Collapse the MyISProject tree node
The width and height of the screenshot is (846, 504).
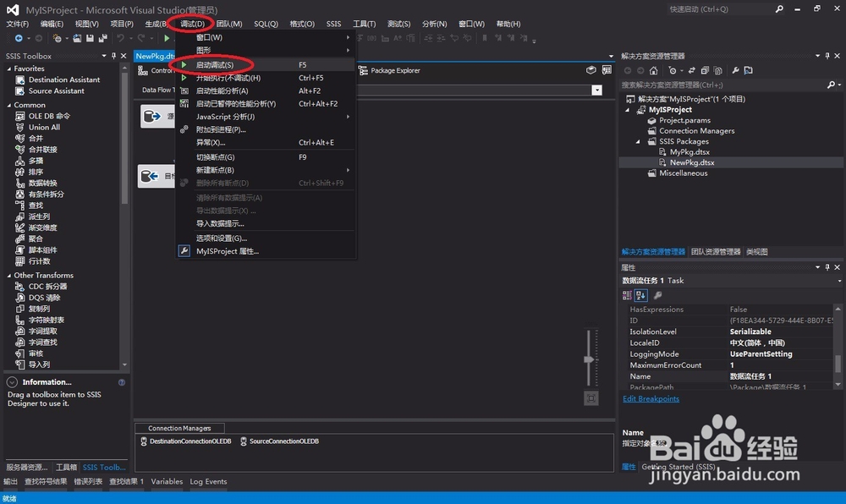pyautogui.click(x=628, y=110)
